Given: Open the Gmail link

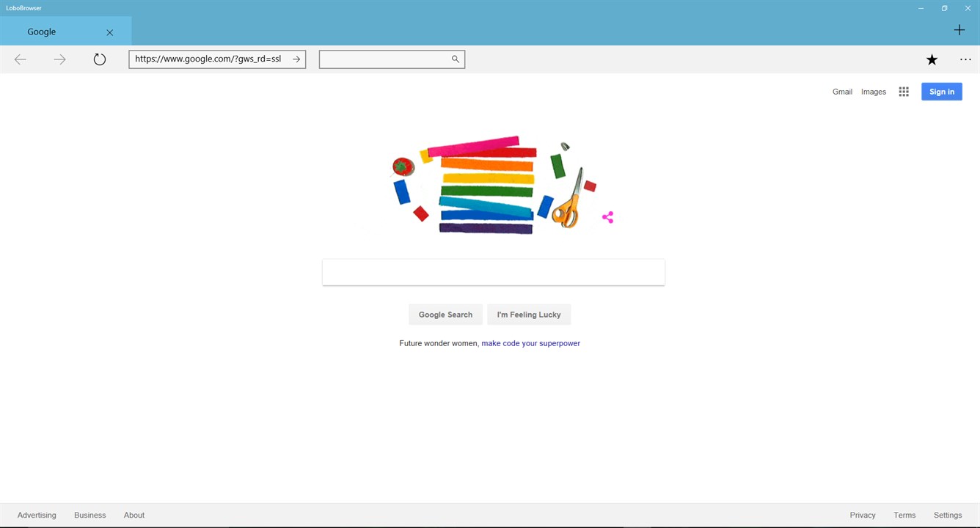Looking at the screenshot, I should (842, 92).
